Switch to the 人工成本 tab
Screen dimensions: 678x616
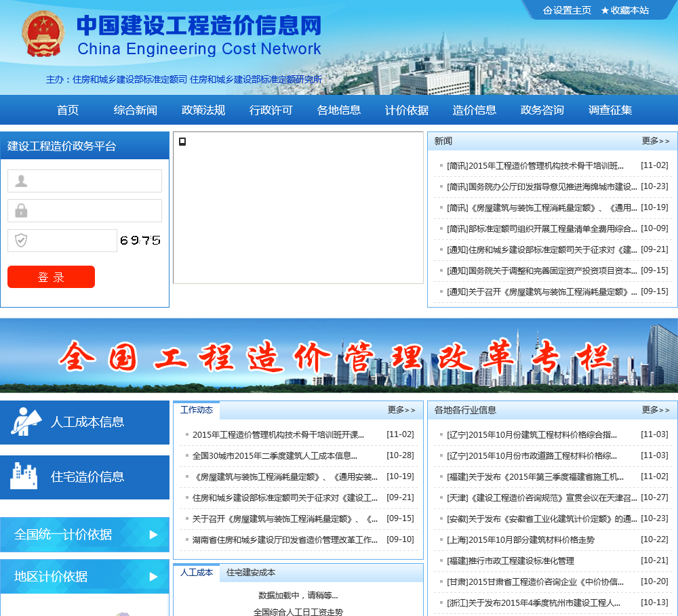pyautogui.click(x=197, y=573)
